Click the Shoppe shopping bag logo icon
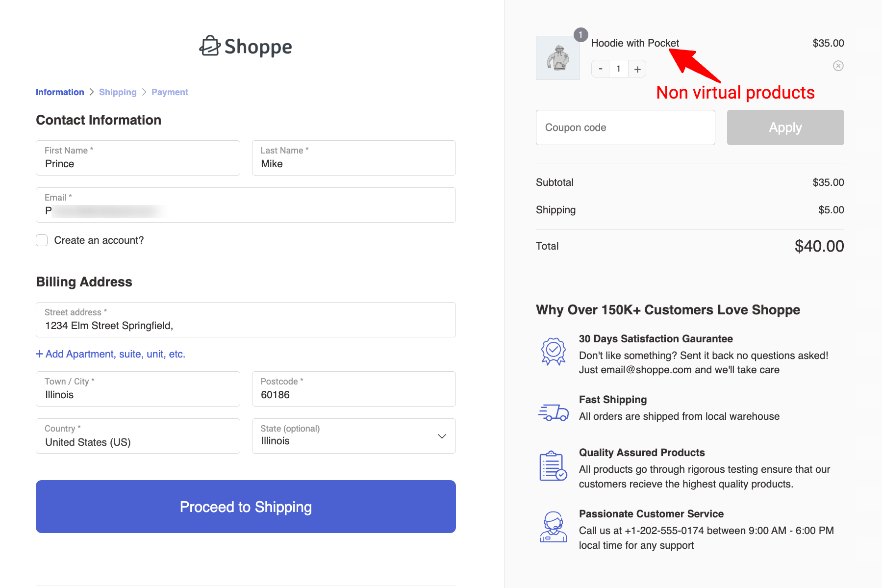This screenshot has width=882, height=588. click(x=210, y=46)
